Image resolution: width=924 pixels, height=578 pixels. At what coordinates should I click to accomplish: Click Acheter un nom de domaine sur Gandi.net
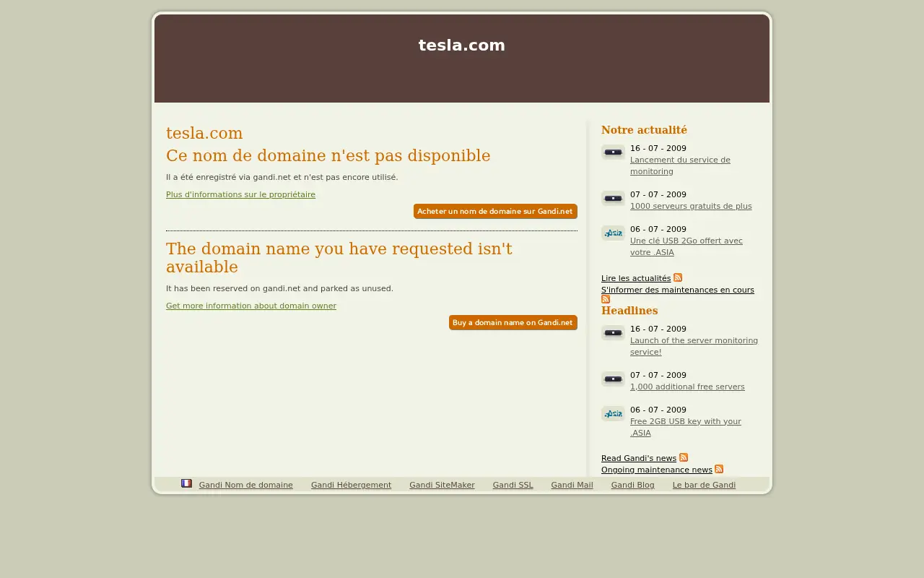coord(495,211)
